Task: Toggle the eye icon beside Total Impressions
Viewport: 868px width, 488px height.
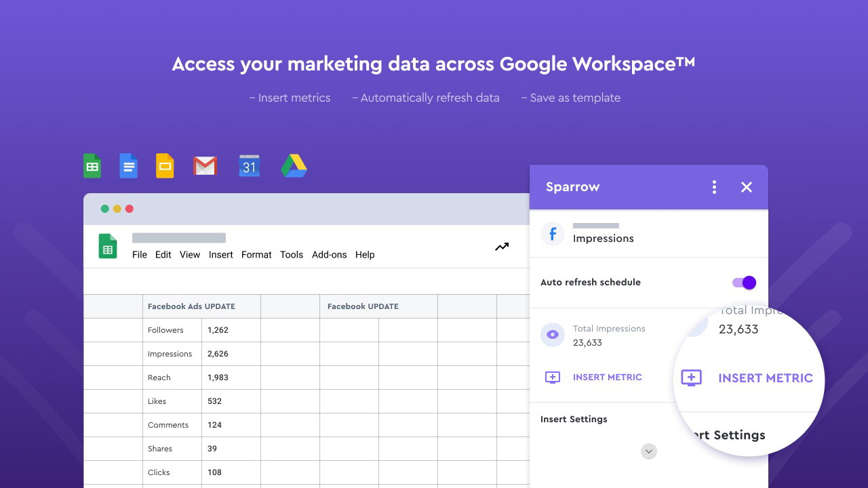Action: pos(553,335)
